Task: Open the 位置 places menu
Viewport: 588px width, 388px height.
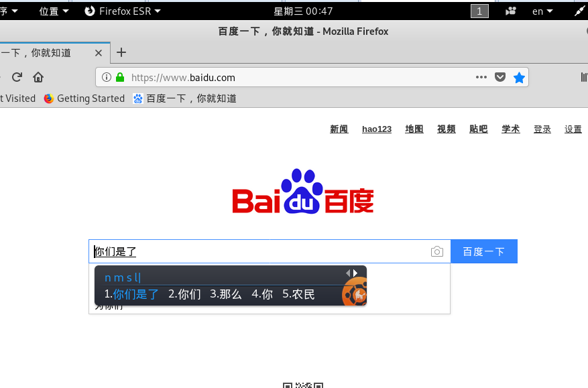Action: 54,11
